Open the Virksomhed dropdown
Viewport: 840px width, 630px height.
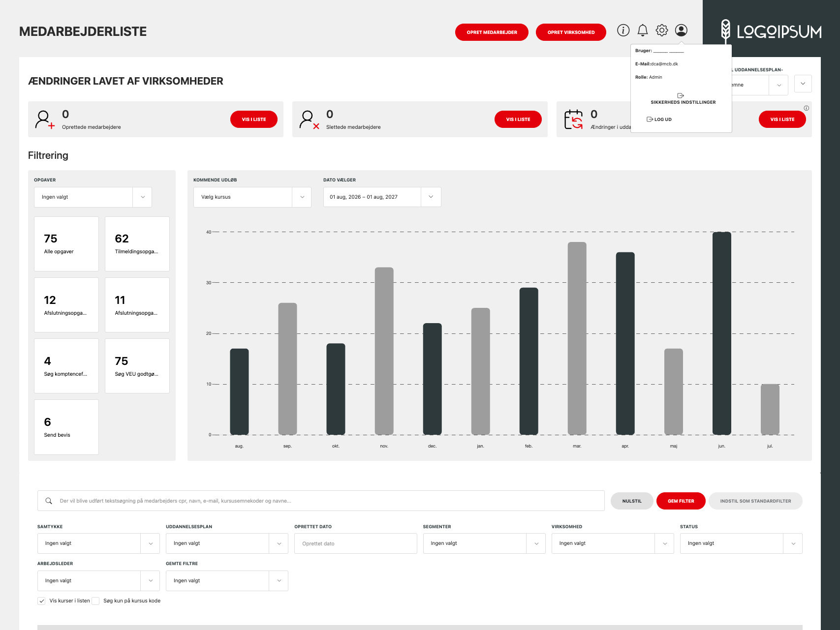pos(613,543)
